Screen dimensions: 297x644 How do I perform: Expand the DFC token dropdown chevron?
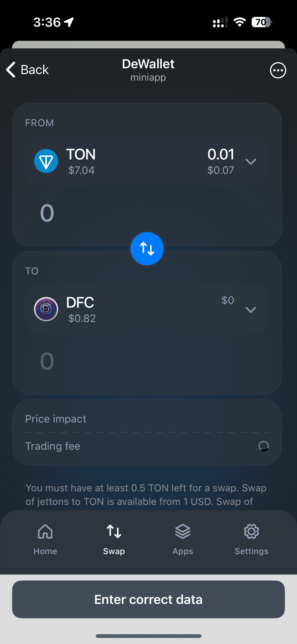[x=251, y=310]
